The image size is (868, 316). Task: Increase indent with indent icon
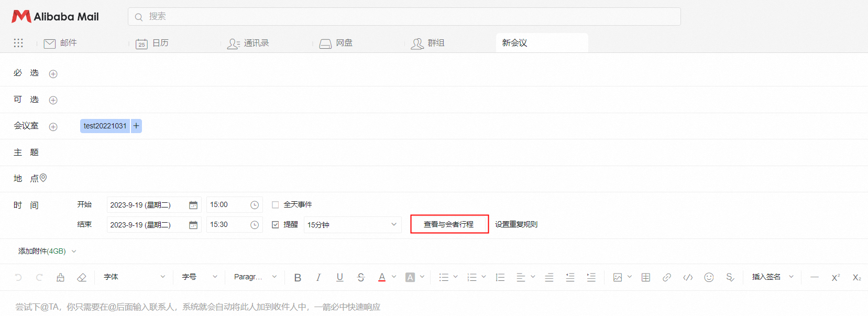pos(591,277)
